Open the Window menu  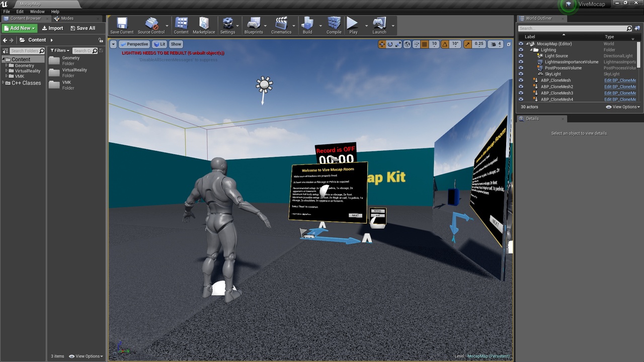tap(37, 12)
